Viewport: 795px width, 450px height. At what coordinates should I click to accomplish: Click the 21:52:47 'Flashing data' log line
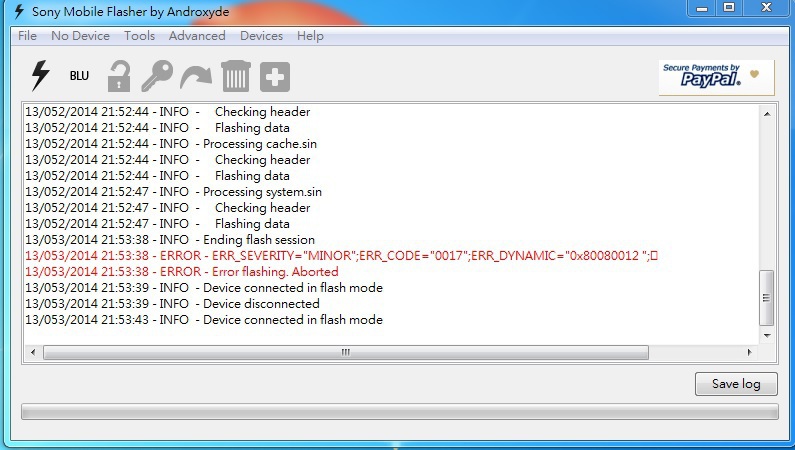[157, 224]
